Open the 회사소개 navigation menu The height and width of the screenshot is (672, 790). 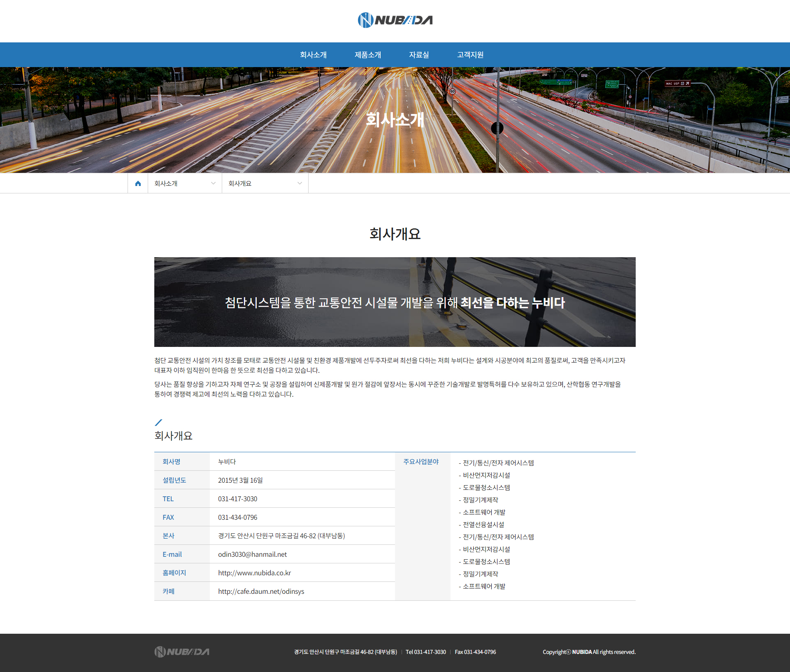(x=313, y=55)
